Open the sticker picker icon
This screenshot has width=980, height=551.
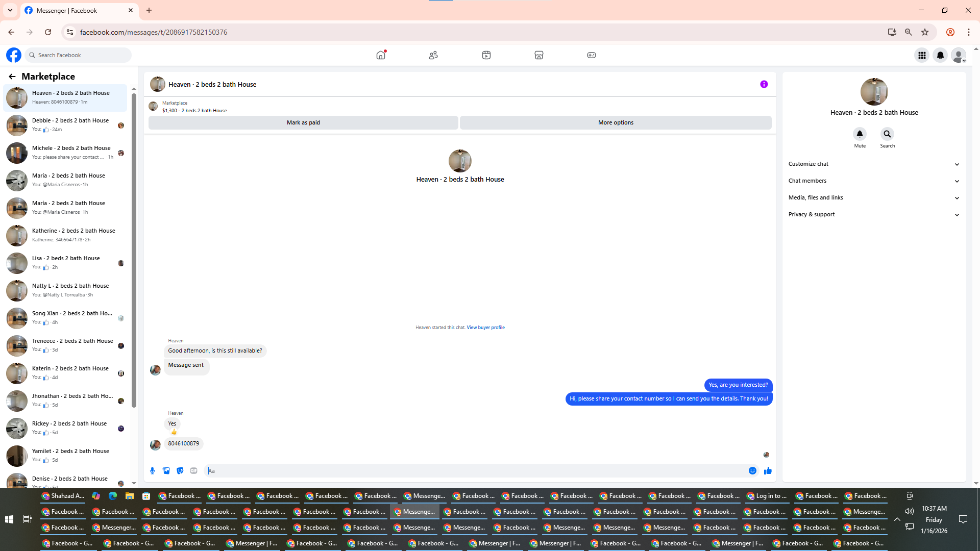(x=180, y=471)
